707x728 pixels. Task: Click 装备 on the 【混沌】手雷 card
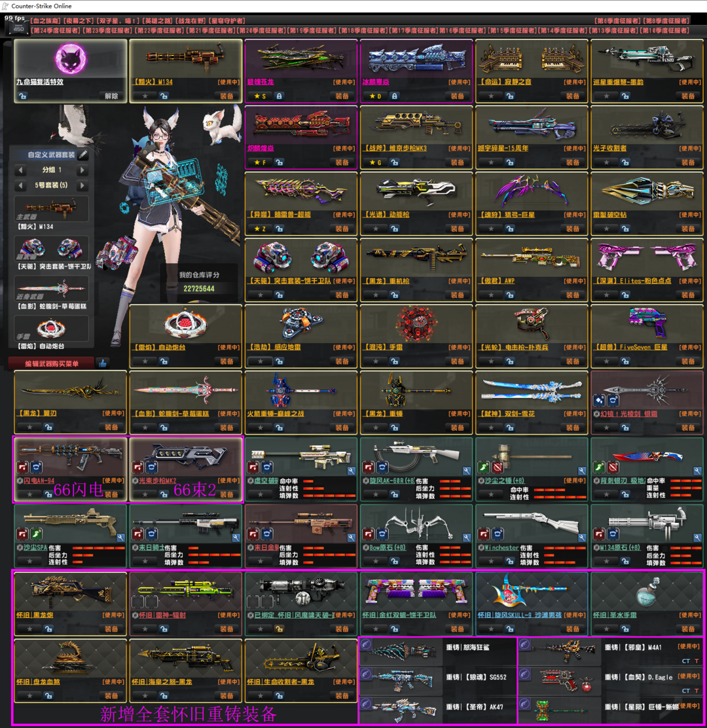coord(457,361)
